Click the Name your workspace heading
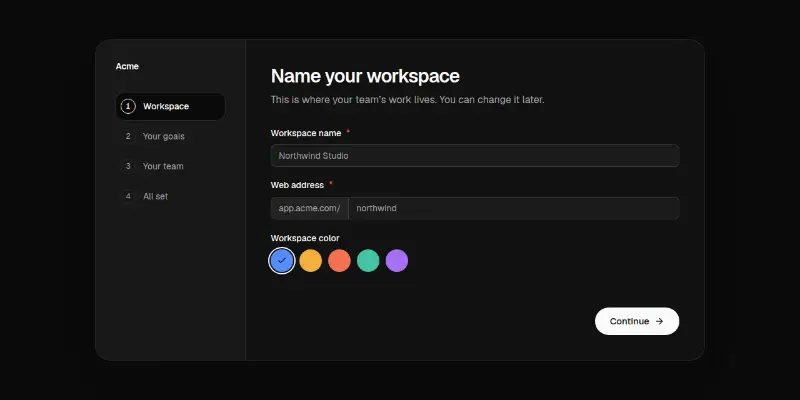The image size is (800, 400). point(365,76)
